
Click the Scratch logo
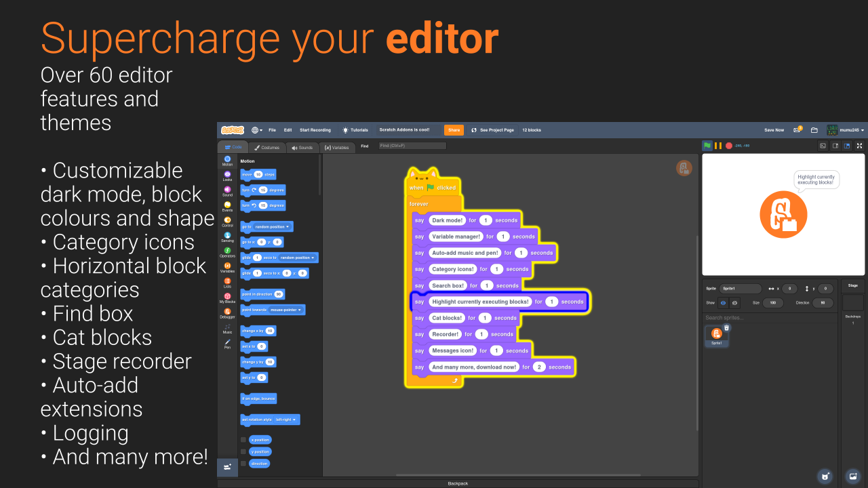pyautogui.click(x=233, y=130)
